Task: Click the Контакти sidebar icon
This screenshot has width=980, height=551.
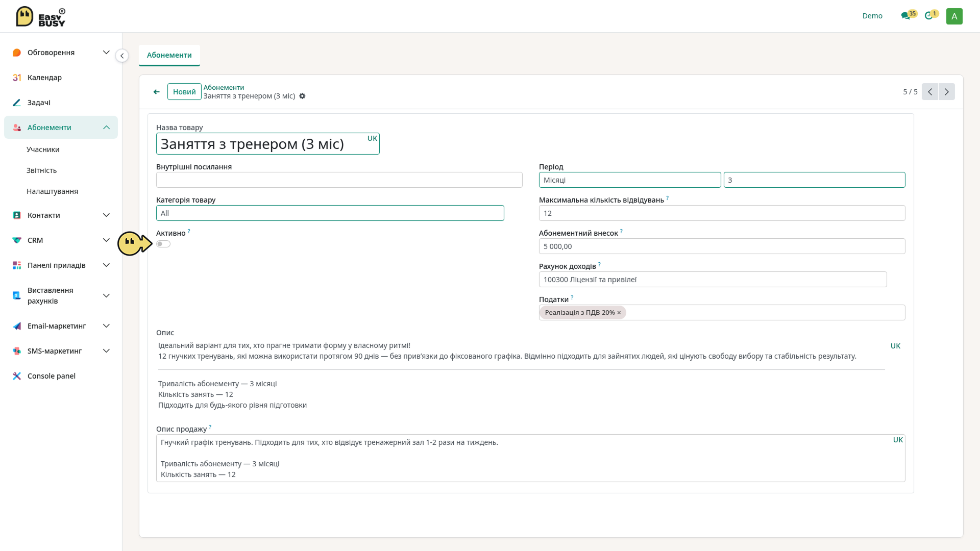Action: pyautogui.click(x=17, y=215)
